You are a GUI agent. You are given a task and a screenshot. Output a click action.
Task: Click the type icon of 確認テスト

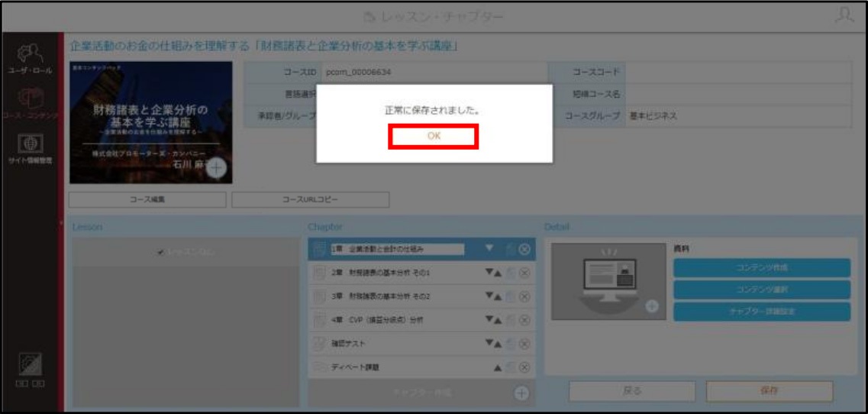pos(319,344)
